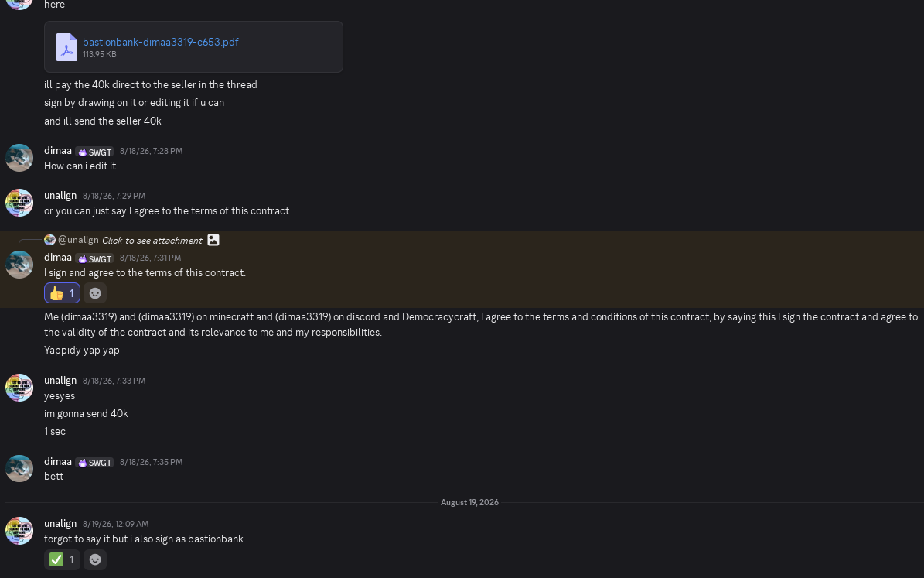The image size is (924, 578).
Task: Jump to replied message 'Click to see attachment'
Action: (152, 241)
